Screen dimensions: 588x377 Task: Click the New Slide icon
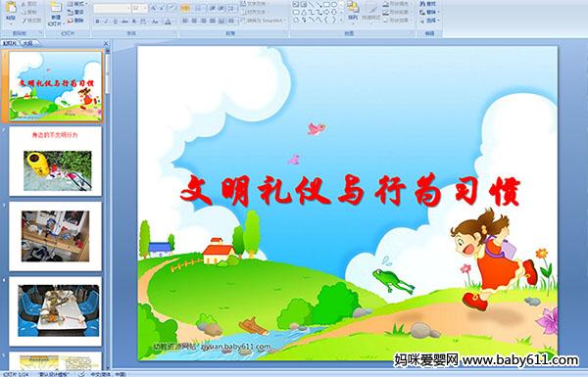coord(56,14)
